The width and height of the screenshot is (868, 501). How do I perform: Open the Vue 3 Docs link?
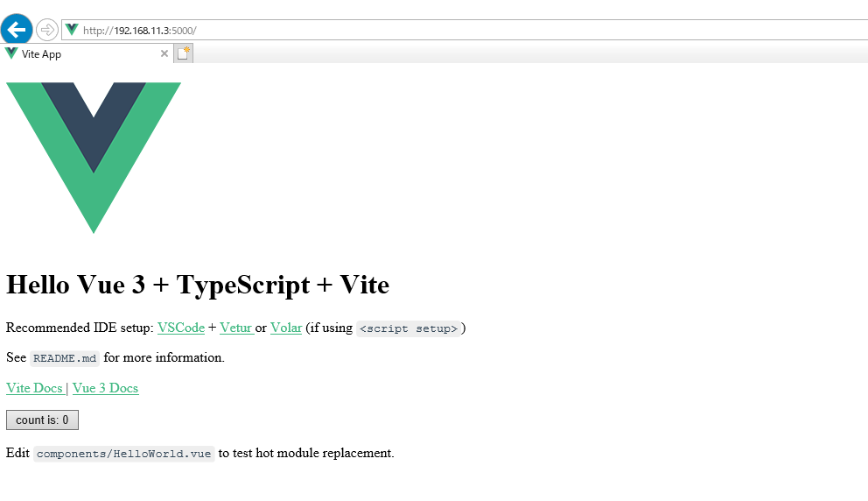click(x=105, y=388)
